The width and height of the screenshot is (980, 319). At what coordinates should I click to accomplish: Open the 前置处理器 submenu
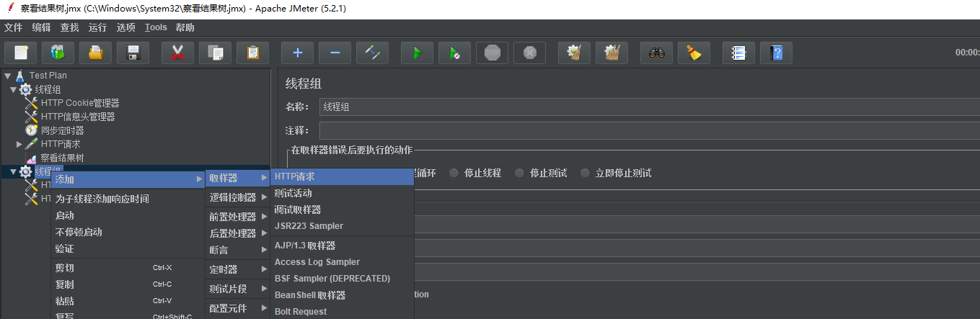click(x=237, y=217)
